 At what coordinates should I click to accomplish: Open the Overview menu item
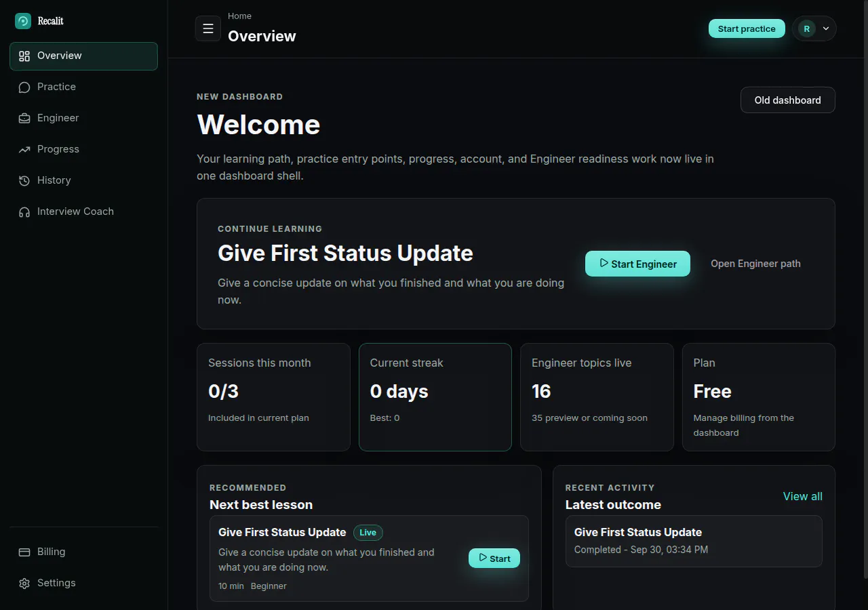click(83, 56)
